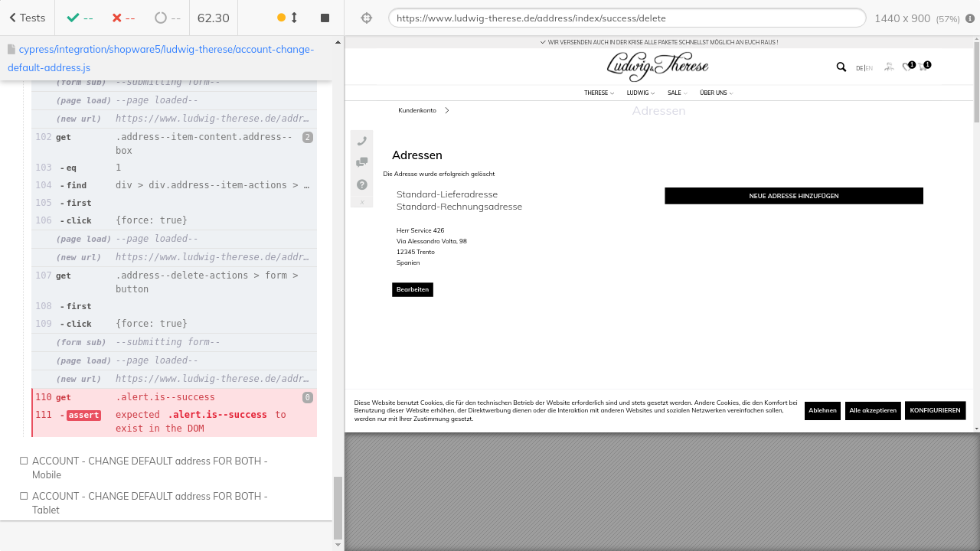This screenshot has width=980, height=551.
Task: Select the Tablet address test checkbox
Action: coord(24,496)
